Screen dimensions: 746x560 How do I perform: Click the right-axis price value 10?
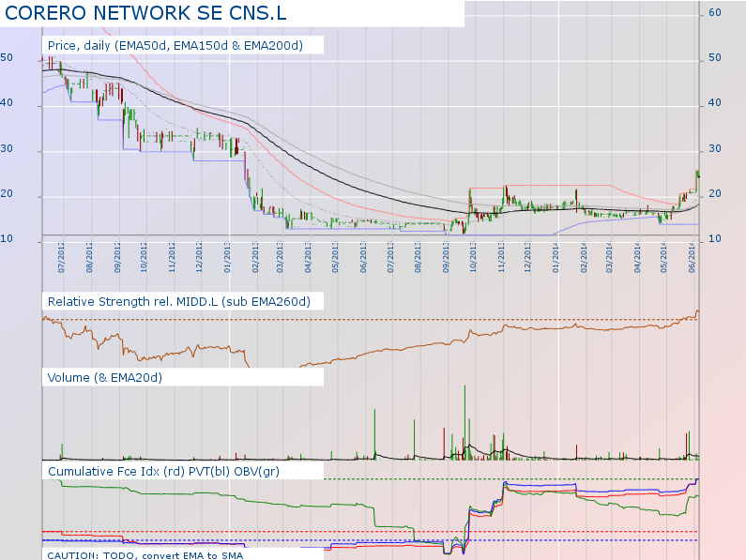pyautogui.click(x=715, y=239)
